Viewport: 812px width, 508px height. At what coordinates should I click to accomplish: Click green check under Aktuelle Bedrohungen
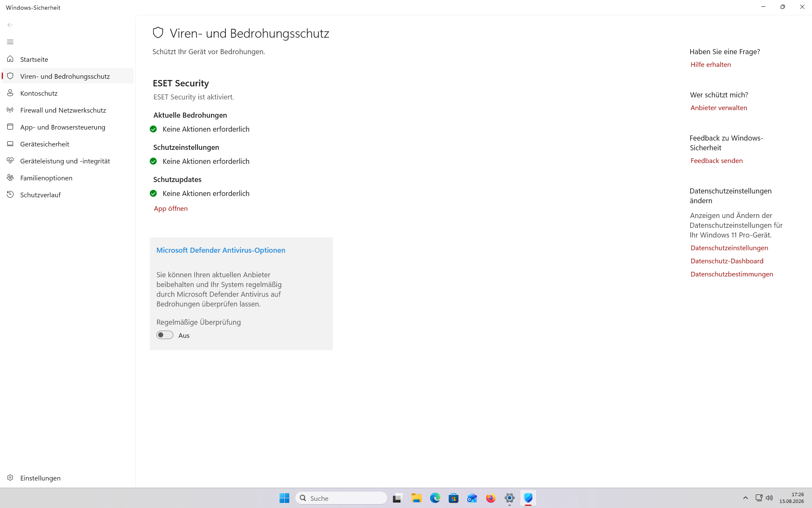(153, 129)
